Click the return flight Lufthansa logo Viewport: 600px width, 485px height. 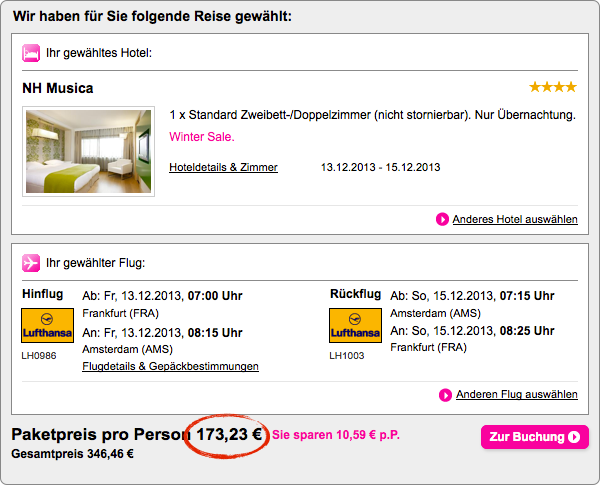[x=355, y=327]
